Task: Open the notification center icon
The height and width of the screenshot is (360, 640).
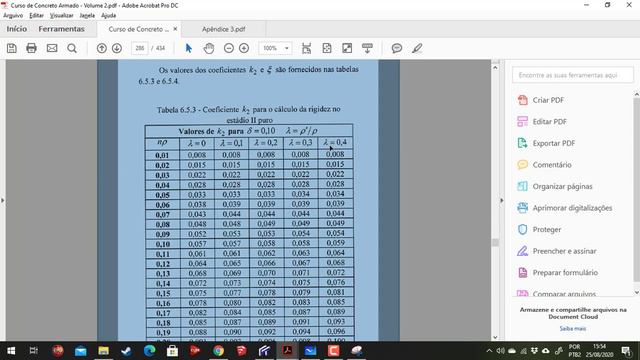Action: point(627,351)
